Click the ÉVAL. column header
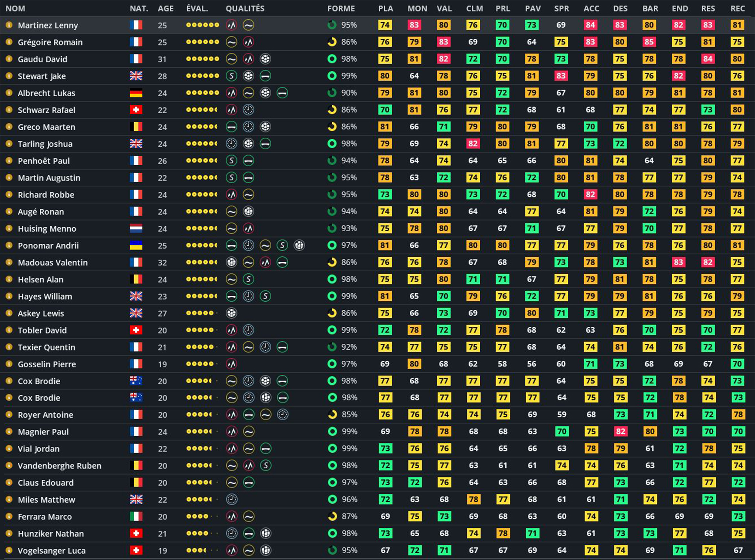 [x=197, y=8]
